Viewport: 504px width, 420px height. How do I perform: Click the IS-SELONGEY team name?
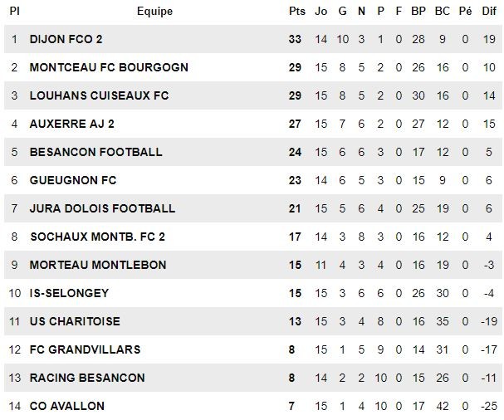[x=69, y=293]
